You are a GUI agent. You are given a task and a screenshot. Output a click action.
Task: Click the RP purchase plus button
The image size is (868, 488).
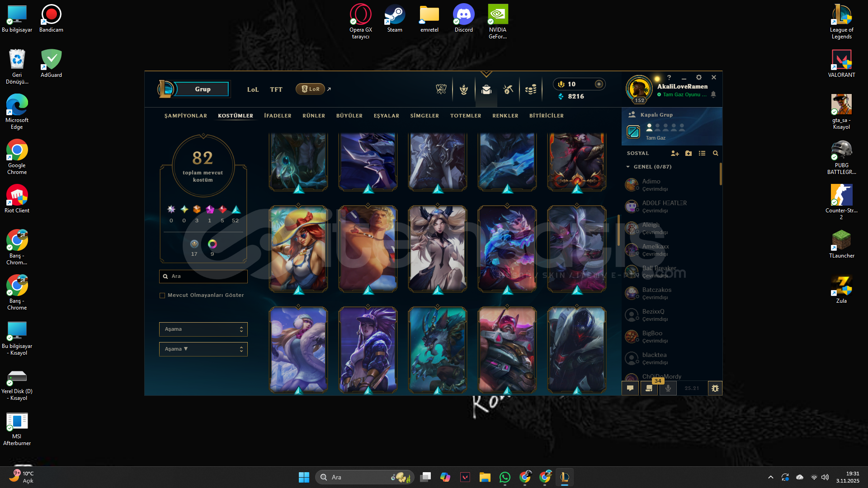coord(599,84)
